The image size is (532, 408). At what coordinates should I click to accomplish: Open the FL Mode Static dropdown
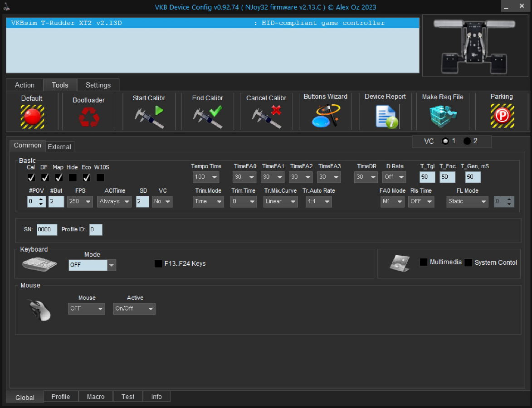(467, 201)
